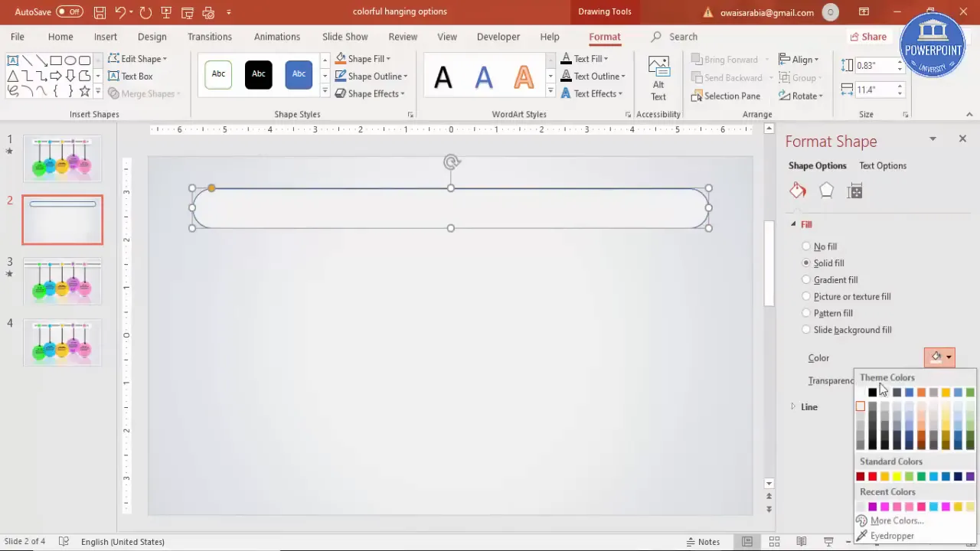Open the Search box in ribbon
The image size is (980, 551).
[675, 37]
